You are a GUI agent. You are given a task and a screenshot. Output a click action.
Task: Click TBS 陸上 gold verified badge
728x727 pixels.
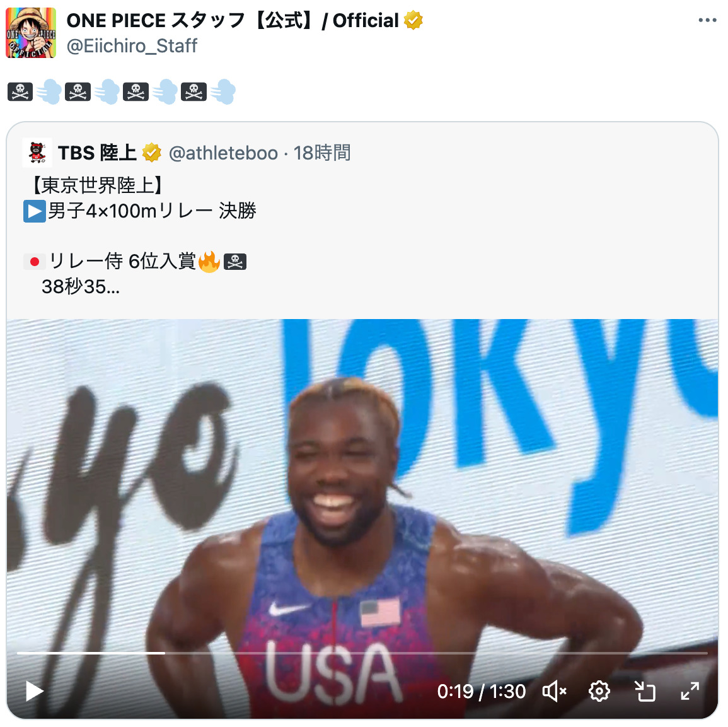pos(151,153)
